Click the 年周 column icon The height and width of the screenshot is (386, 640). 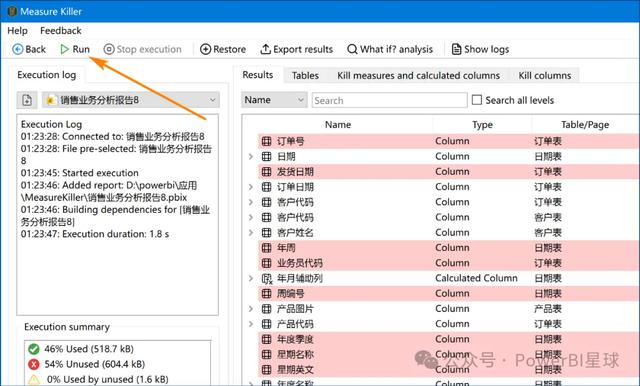267,248
